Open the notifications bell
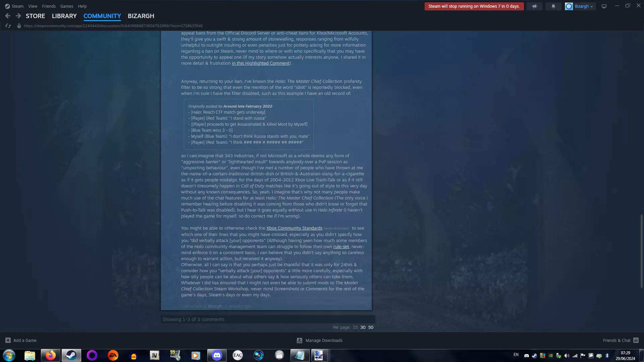 pos(553,6)
